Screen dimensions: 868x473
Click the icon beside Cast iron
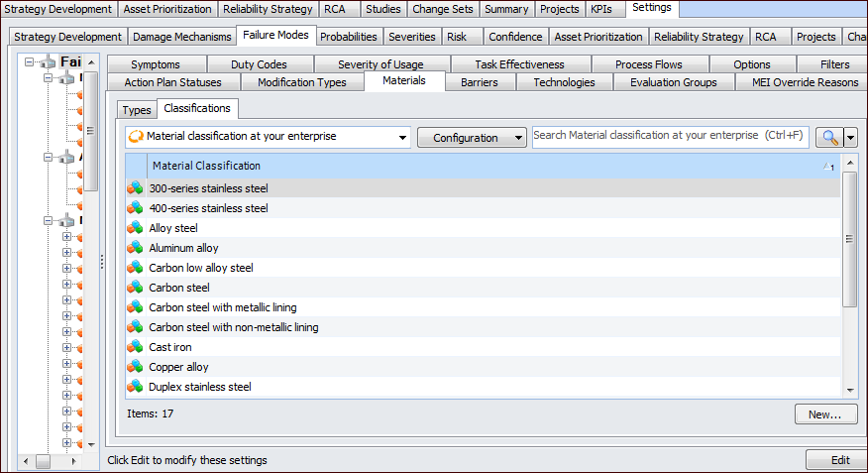tap(135, 347)
